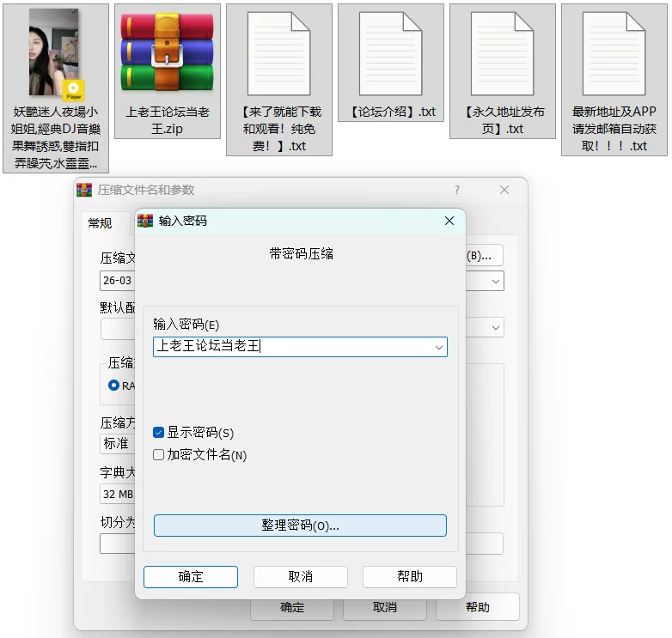Click the WinRAR icon in 压缩文件名和参数 title bar
672x638 pixels.
click(84, 190)
